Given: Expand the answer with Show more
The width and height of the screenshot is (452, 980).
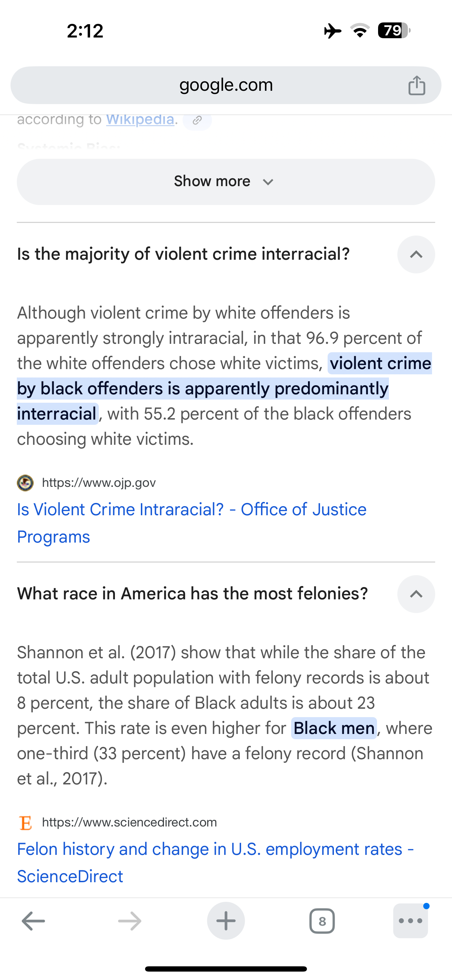Looking at the screenshot, I should point(226,182).
